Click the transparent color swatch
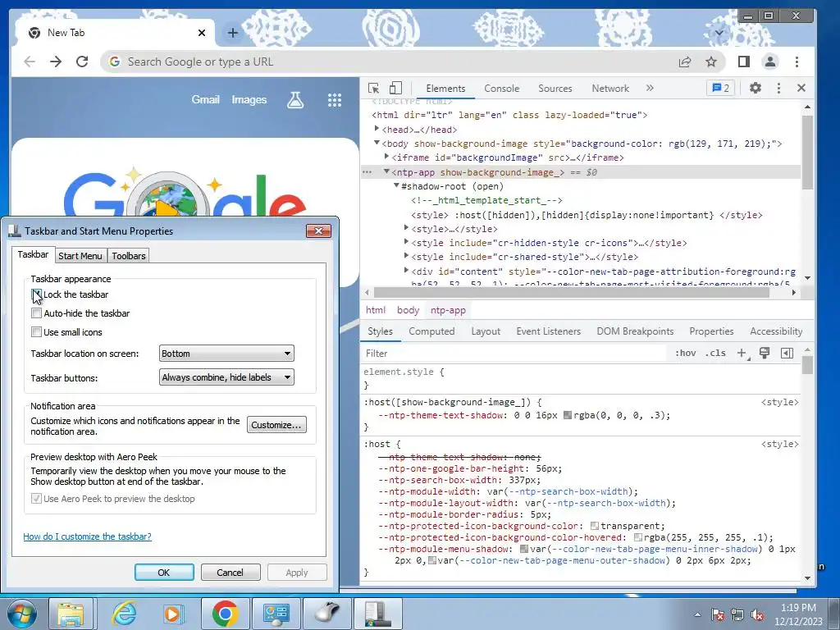Image resolution: width=840 pixels, height=630 pixels. click(595, 526)
